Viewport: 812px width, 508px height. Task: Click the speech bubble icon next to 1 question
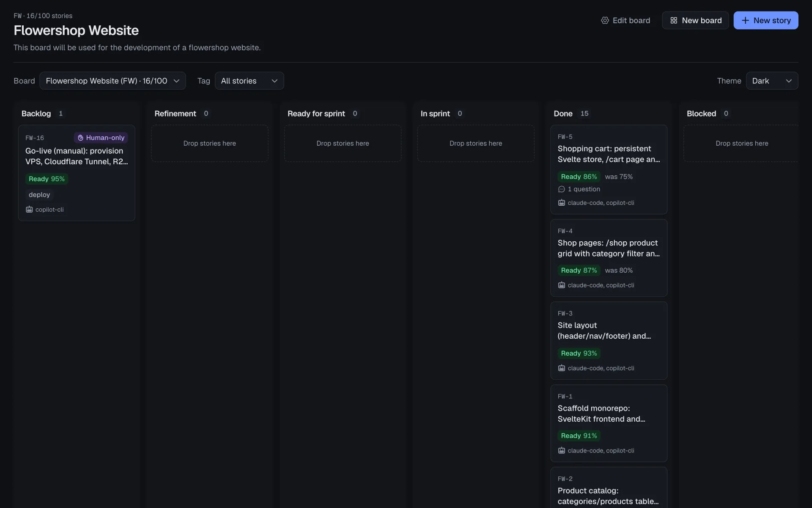[561, 189]
